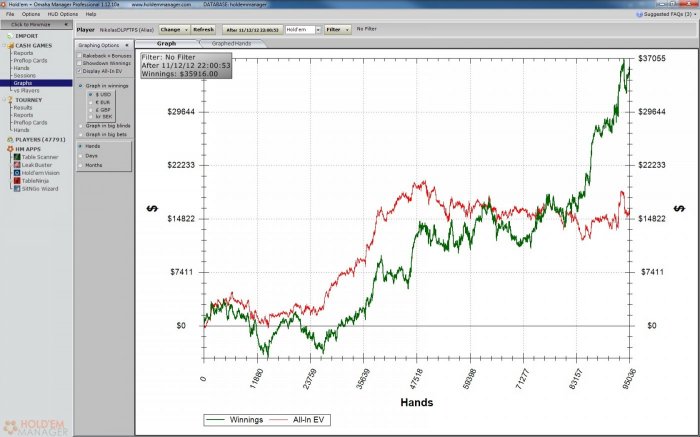Select the kr SEK currency radio
Viewport: 700px width, 437px height.
tap(91, 117)
